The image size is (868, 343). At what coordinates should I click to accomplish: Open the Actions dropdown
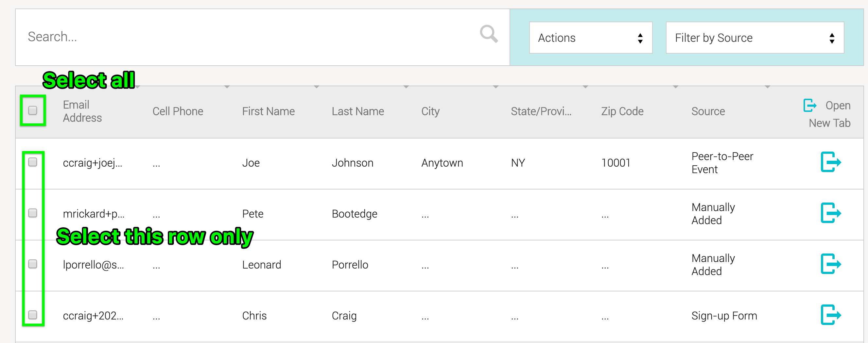click(590, 38)
